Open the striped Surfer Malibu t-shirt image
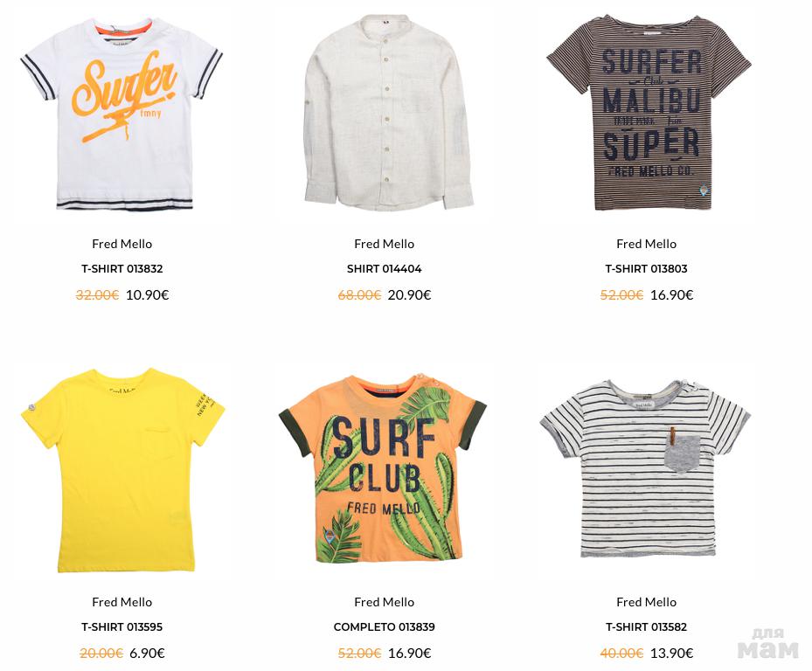The image size is (812, 671). [x=646, y=115]
